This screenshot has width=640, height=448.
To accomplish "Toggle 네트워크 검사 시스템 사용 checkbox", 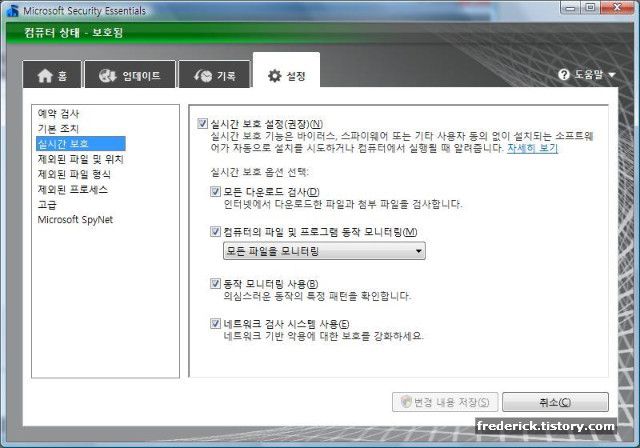I will tap(215, 324).
